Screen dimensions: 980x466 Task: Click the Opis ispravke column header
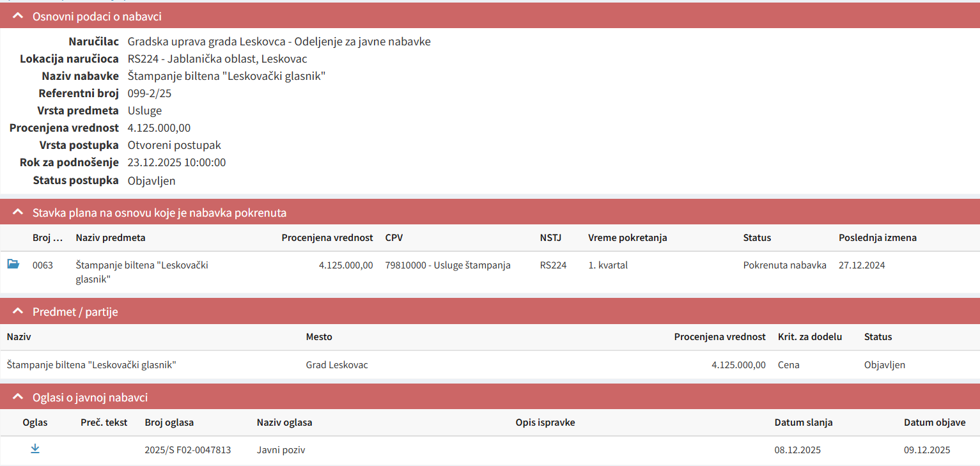pos(545,423)
